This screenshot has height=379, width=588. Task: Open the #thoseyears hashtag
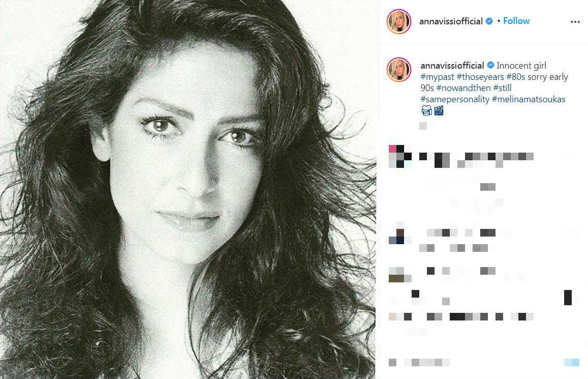point(480,77)
